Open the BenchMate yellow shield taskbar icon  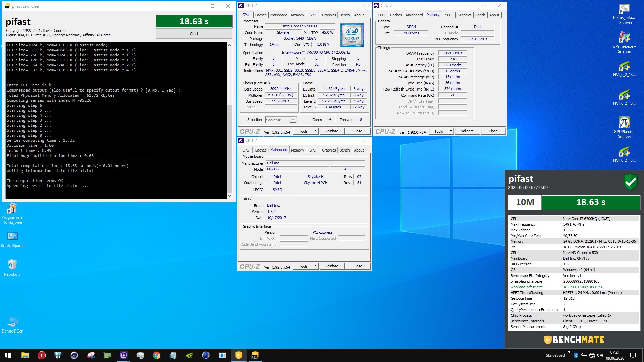pos(238,355)
